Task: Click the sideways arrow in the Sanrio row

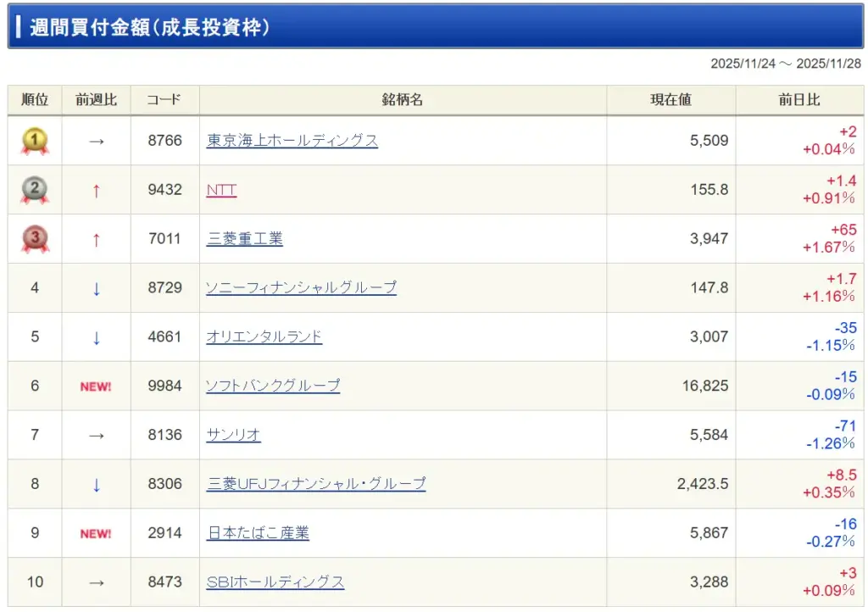Action: 96,436
